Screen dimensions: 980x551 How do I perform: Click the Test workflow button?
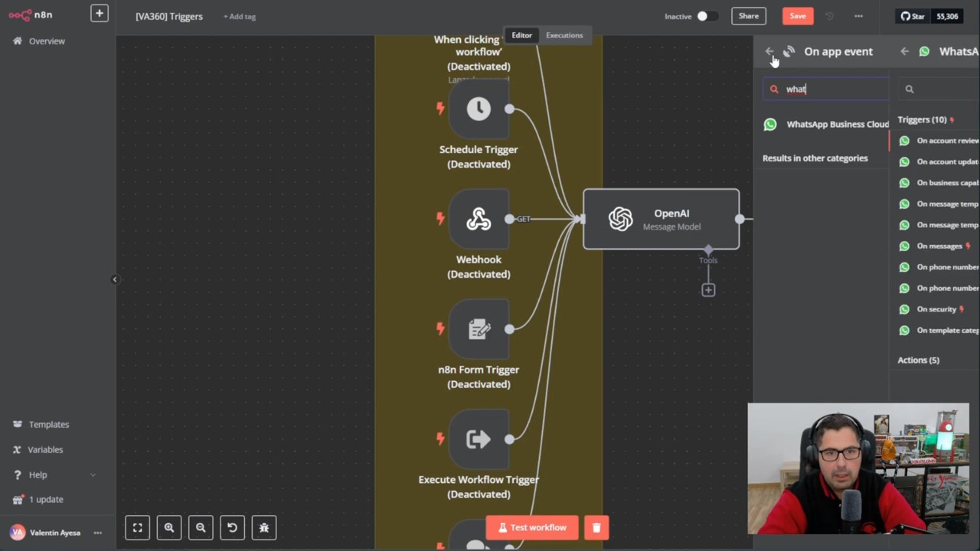532,527
